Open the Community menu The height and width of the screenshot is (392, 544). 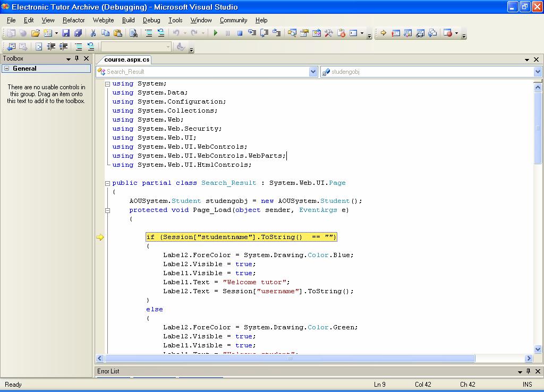coord(234,20)
